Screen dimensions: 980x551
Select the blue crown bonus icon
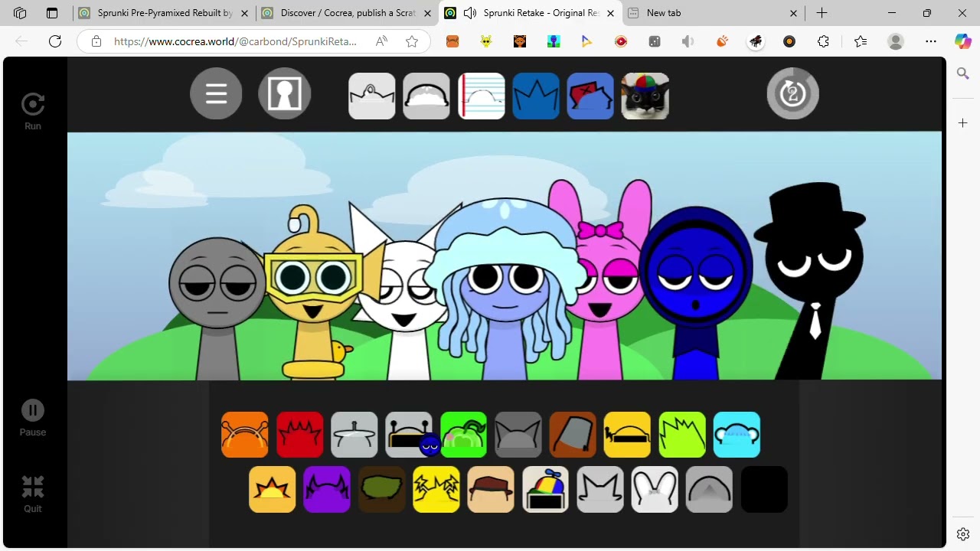[536, 96]
